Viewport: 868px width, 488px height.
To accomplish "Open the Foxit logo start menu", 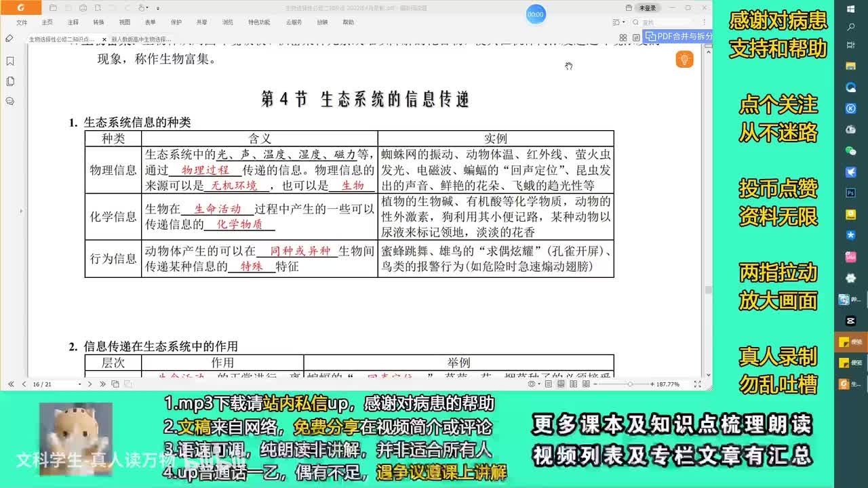I will click(x=21, y=7).
